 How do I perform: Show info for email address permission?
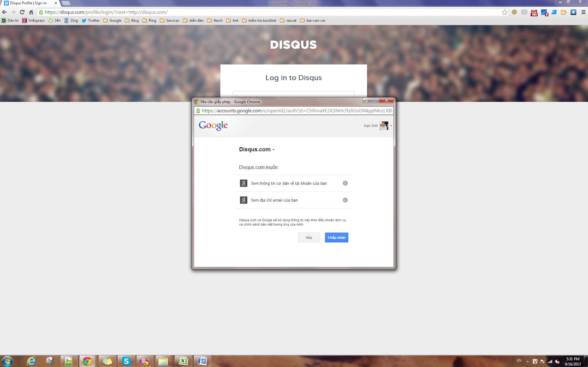(x=345, y=200)
